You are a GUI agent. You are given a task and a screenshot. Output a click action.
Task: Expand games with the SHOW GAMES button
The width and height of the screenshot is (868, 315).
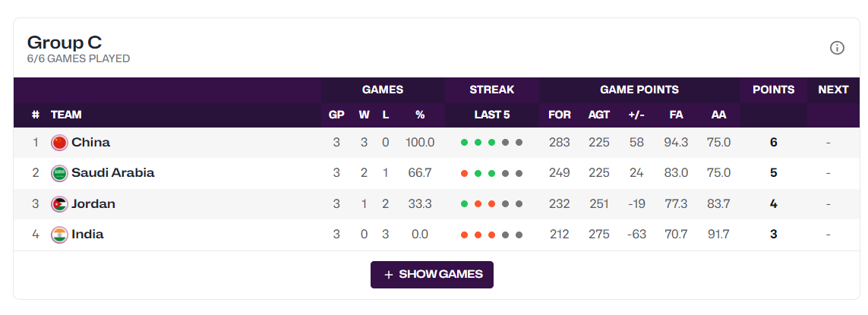pyautogui.click(x=432, y=275)
